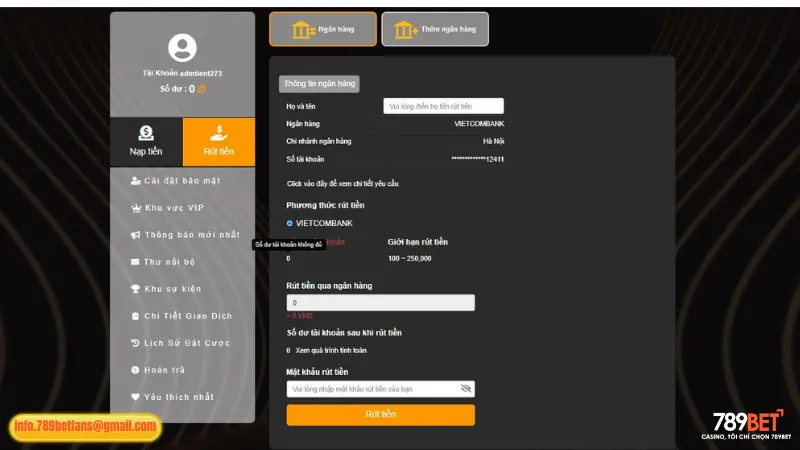Click the clipboard transaction details icon
Image resolution: width=800 pixels, height=450 pixels.
(135, 316)
